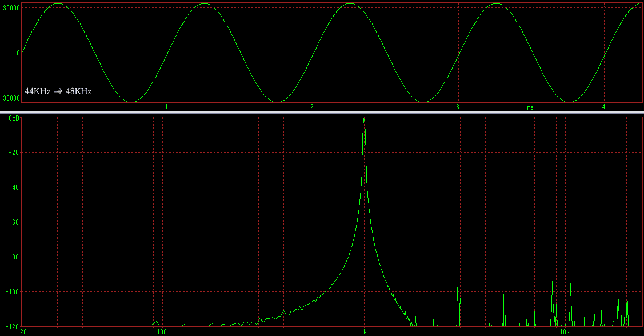The width and height of the screenshot is (644, 336).
Task: Click the "-40" dB label on the spectrum axis
Action: click(14, 187)
